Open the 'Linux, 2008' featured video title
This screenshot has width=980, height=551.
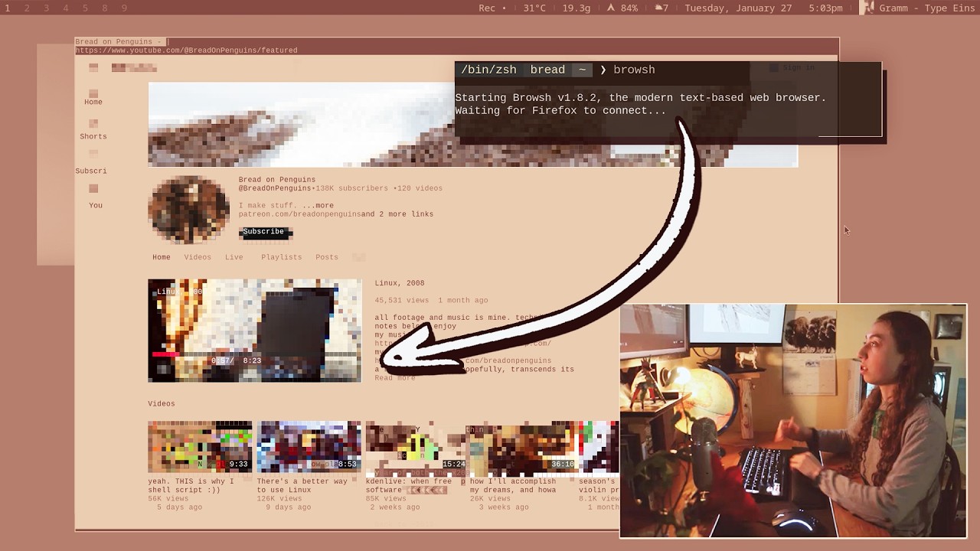point(399,283)
